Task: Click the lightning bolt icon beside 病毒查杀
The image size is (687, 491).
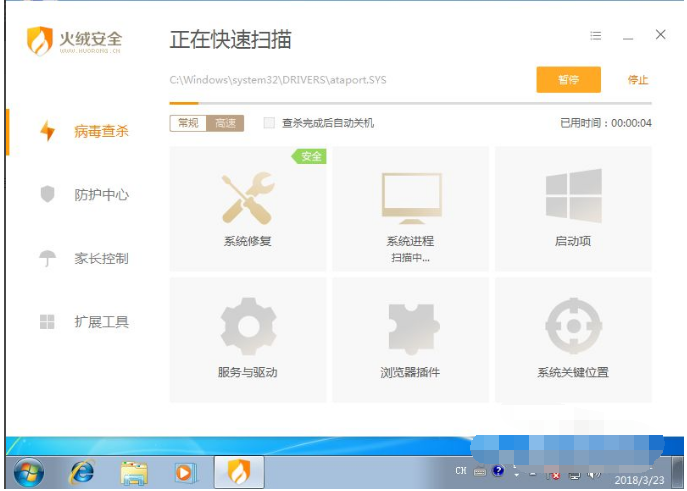Action: (x=47, y=130)
